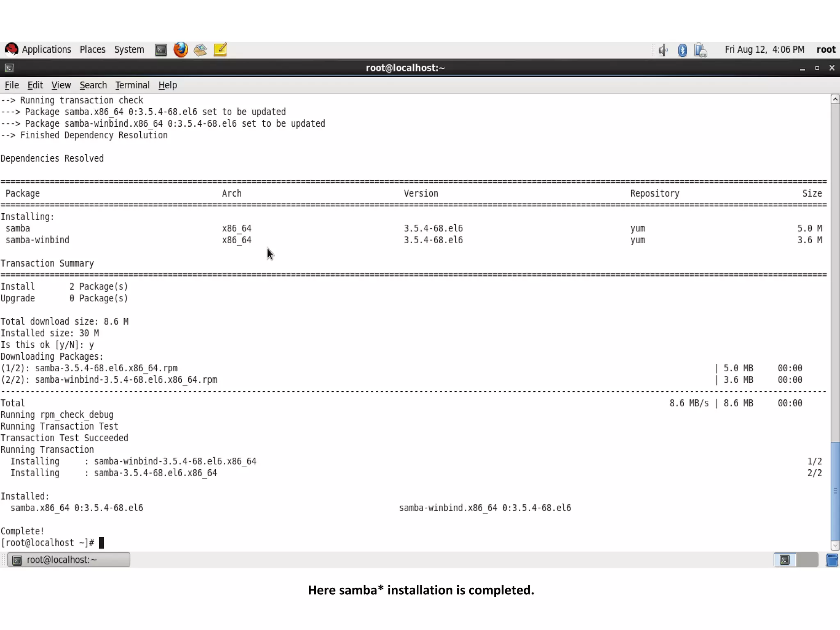Open the System menu in top panel
Image resolution: width=840 pixels, height=630 pixels.
pos(129,50)
